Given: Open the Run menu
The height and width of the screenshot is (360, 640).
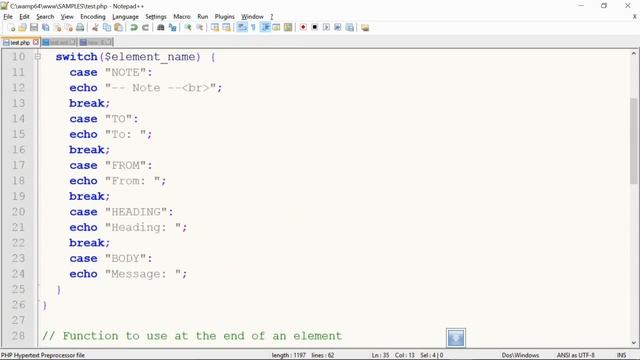Looking at the screenshot, I should (202, 17).
